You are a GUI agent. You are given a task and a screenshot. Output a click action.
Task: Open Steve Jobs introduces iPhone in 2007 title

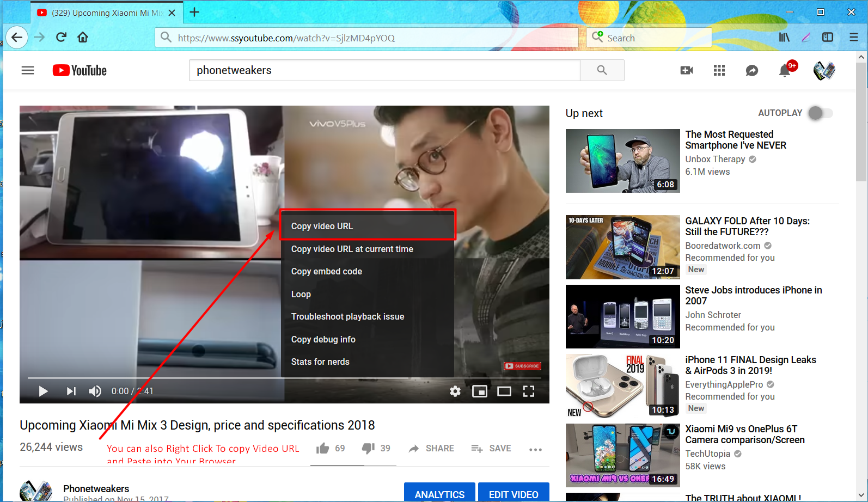[x=754, y=295]
